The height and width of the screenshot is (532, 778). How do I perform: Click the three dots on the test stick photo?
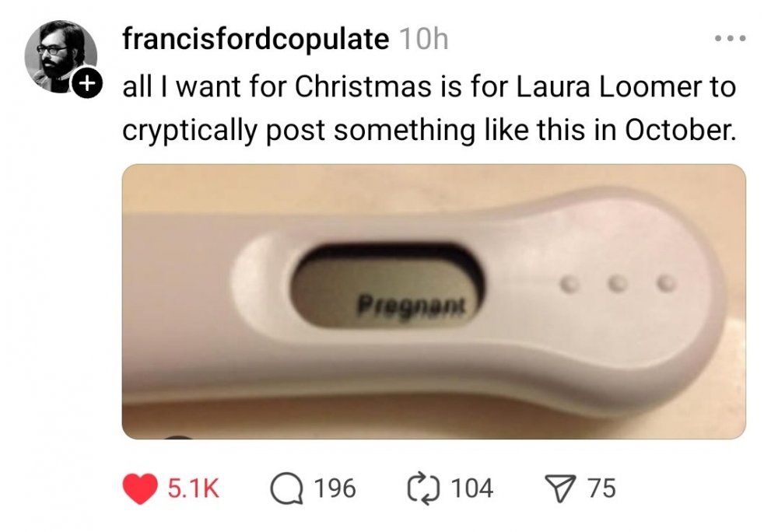[x=617, y=281]
